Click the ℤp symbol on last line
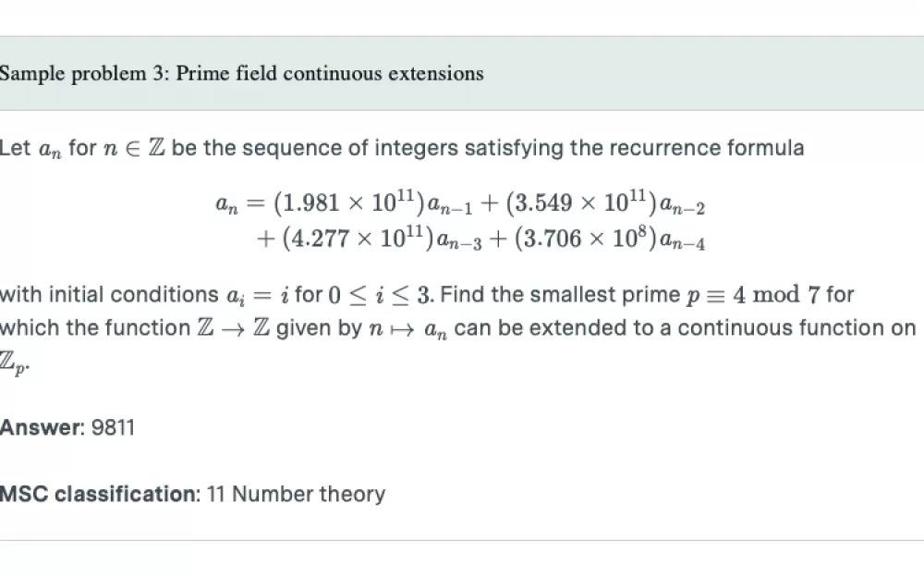924x578 pixels. click(14, 363)
